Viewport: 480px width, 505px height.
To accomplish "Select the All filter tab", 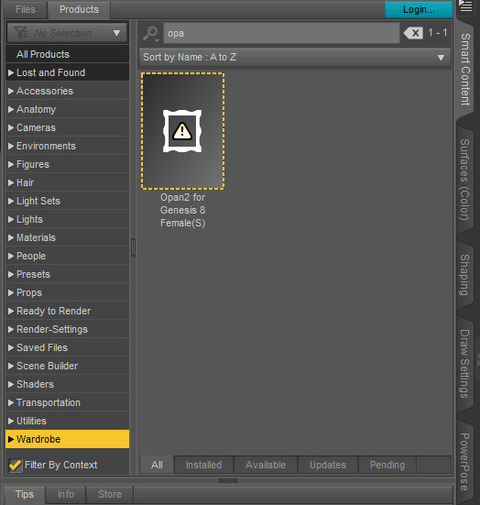I will point(157,465).
